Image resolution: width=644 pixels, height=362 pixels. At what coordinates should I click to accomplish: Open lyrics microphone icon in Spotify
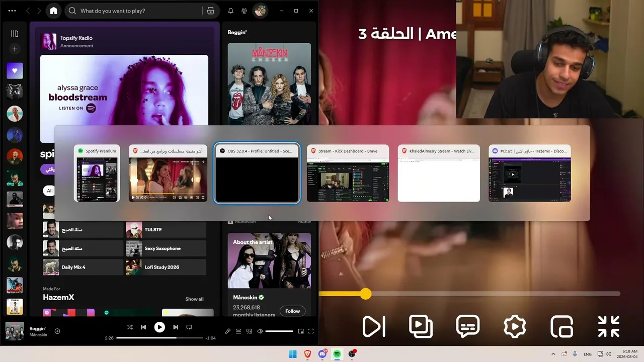227,331
